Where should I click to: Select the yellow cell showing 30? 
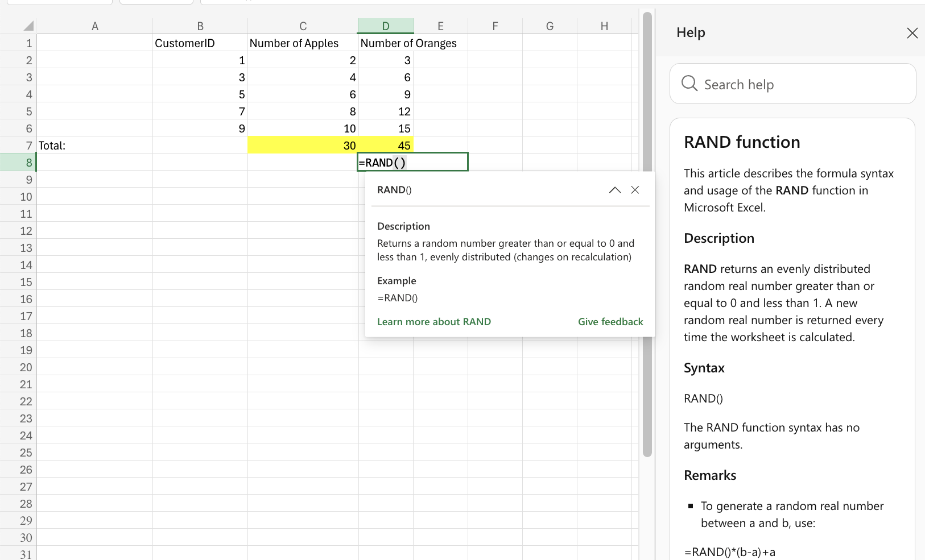click(304, 145)
